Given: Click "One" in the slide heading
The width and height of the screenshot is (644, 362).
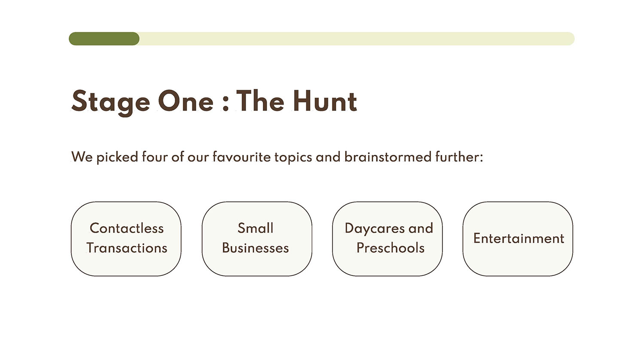Looking at the screenshot, I should tap(185, 102).
